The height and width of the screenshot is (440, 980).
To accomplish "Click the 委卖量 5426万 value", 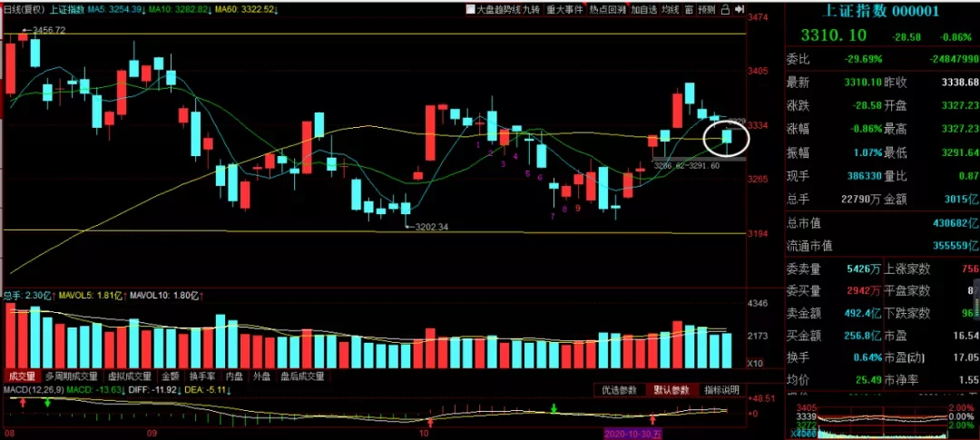I will [x=864, y=269].
